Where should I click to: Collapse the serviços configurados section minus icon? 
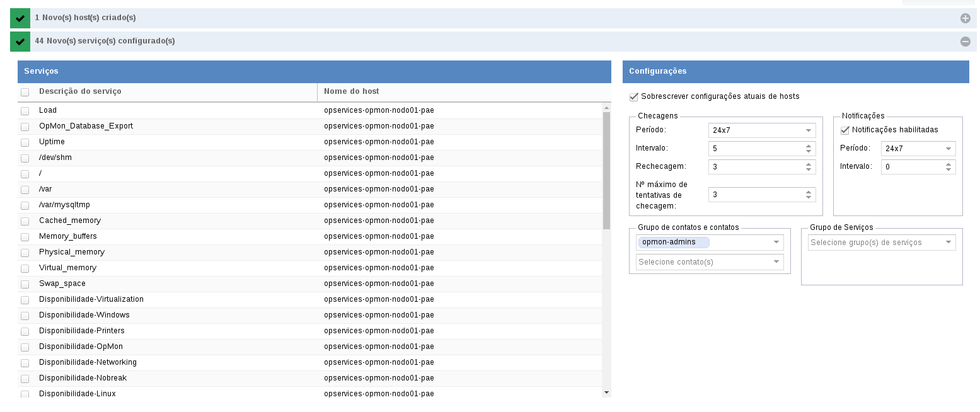tap(965, 42)
